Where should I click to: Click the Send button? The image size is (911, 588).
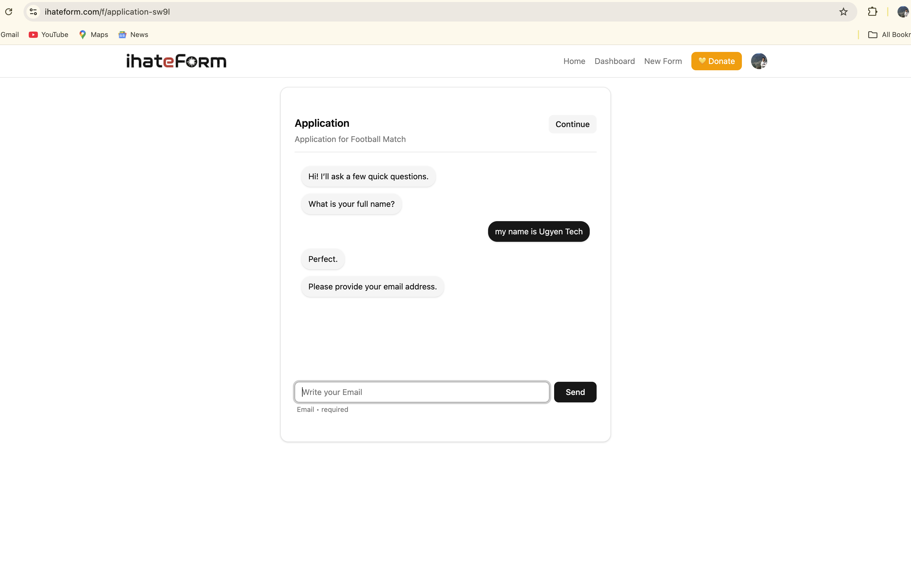(575, 392)
